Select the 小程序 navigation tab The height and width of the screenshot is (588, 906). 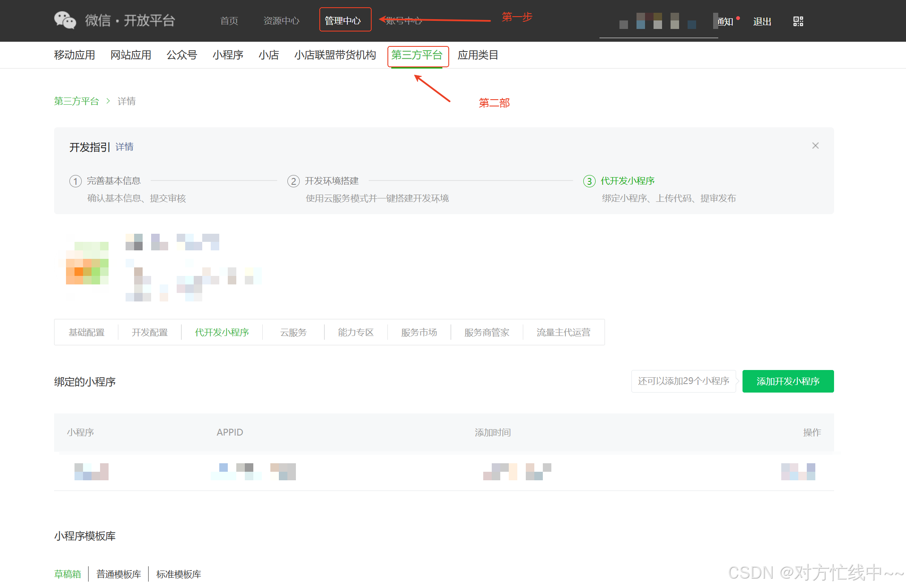point(228,55)
